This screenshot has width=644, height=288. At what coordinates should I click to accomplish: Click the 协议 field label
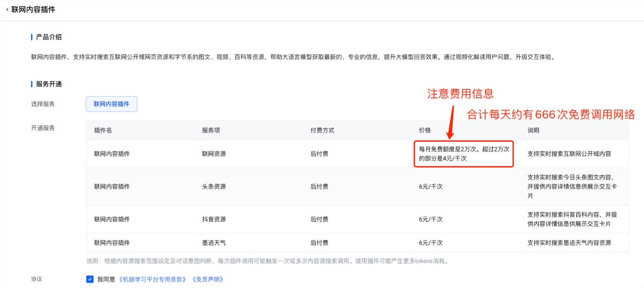tap(37, 279)
